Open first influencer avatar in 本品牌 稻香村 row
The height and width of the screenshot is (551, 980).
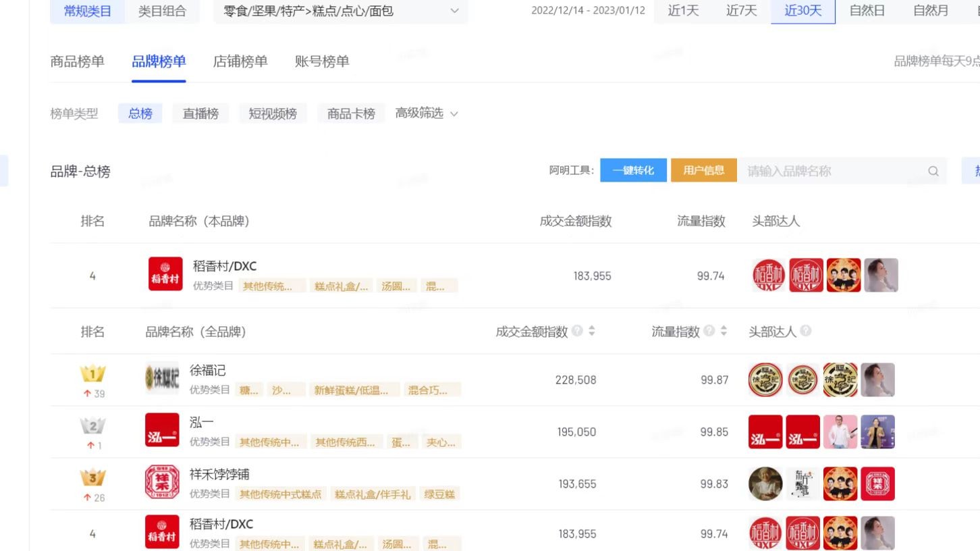769,275
